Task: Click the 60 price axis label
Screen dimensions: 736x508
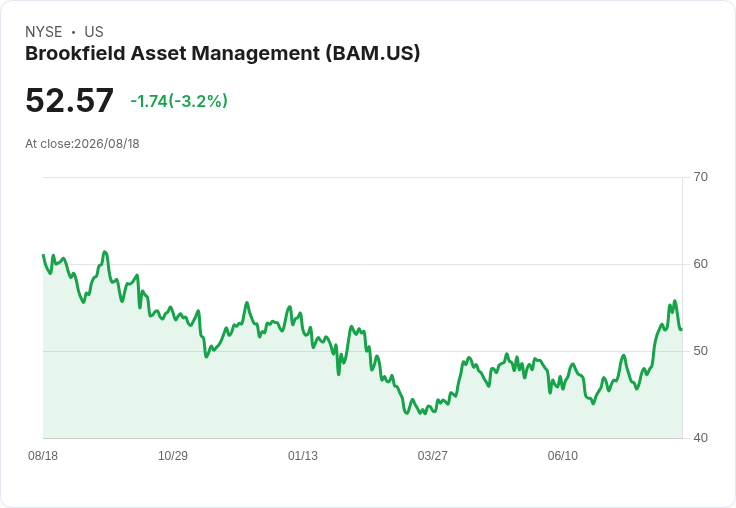Action: (700, 264)
